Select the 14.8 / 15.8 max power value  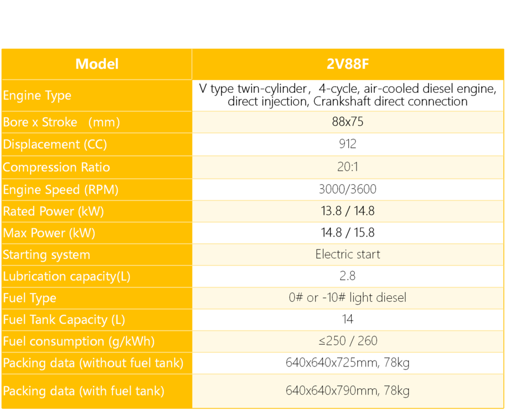click(x=347, y=233)
